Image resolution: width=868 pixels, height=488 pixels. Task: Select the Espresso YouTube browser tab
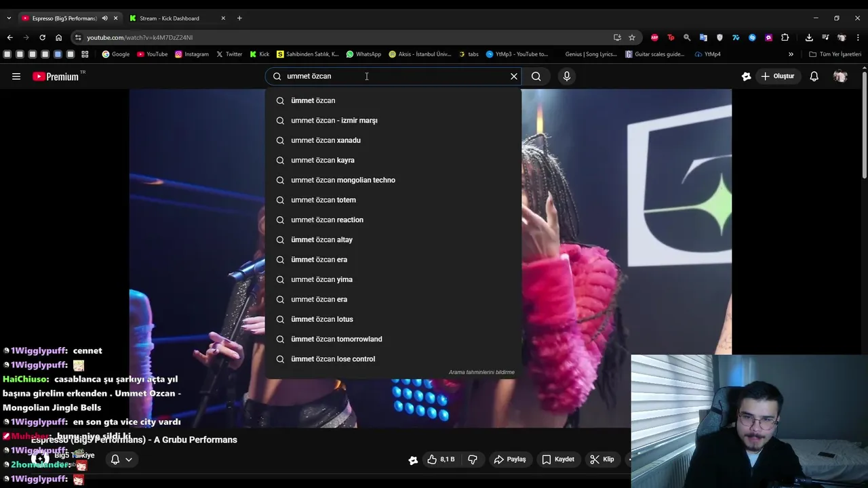65,18
